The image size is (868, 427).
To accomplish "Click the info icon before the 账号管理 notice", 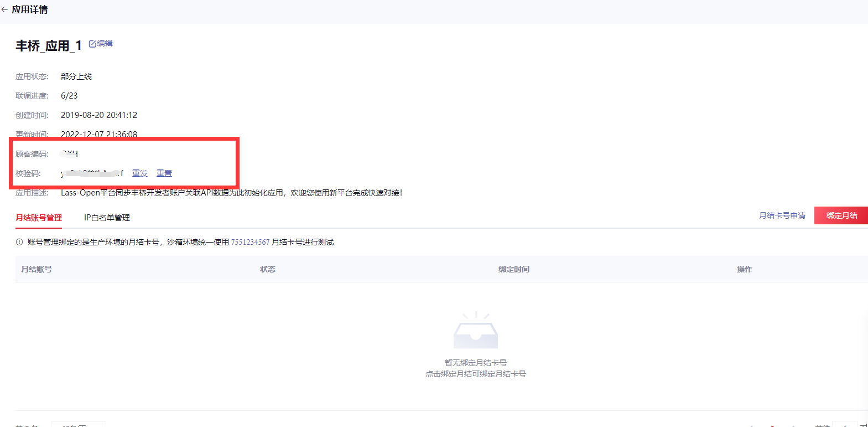I will coord(19,242).
